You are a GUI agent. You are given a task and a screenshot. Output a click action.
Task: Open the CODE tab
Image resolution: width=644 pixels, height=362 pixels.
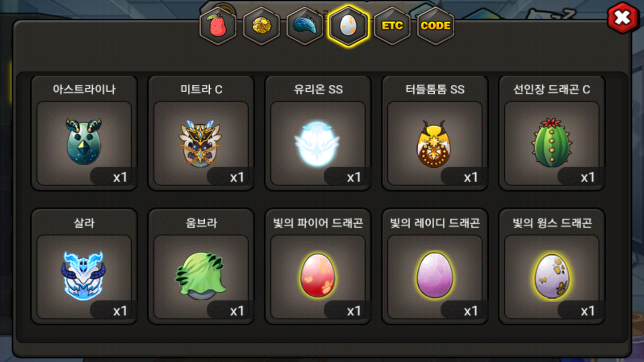pyautogui.click(x=435, y=26)
